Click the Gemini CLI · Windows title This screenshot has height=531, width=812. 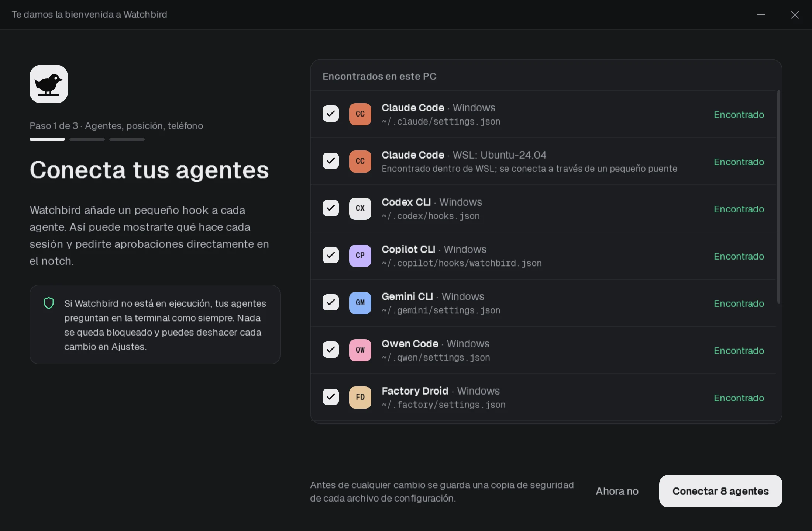[x=433, y=296]
